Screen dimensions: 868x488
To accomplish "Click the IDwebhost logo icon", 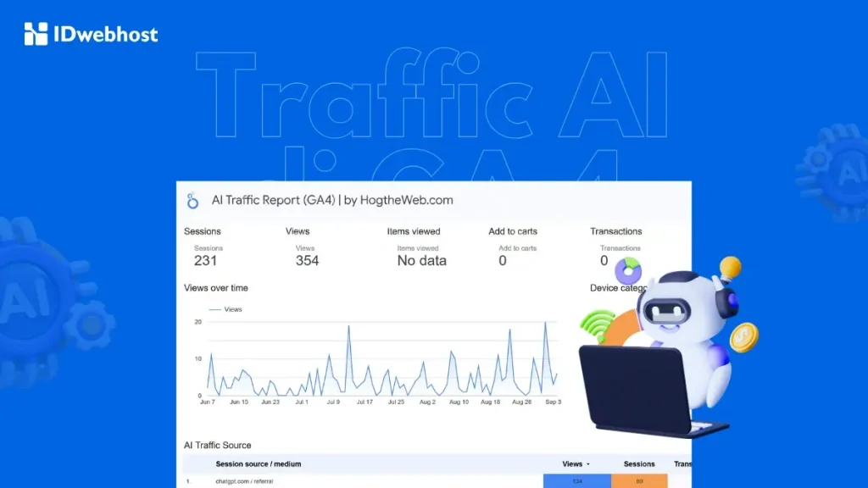I will click(34, 34).
